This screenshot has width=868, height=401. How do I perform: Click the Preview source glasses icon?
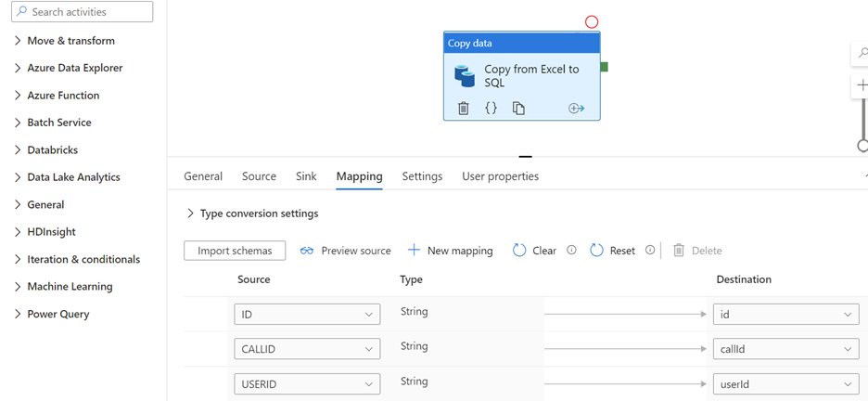pyautogui.click(x=307, y=251)
